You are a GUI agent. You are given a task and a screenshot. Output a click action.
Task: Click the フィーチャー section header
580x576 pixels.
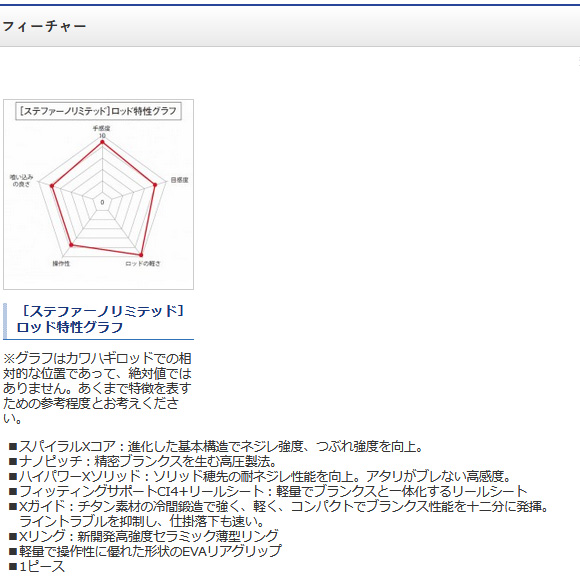click(x=44, y=26)
